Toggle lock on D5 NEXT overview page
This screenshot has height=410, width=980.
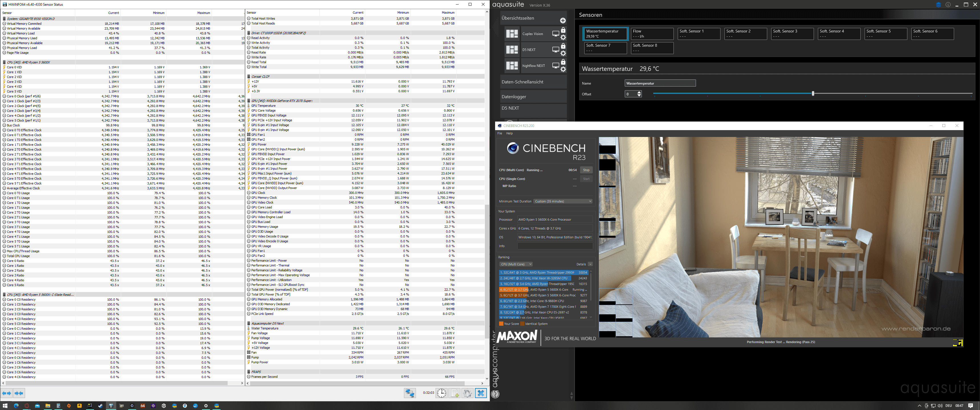pyautogui.click(x=563, y=46)
